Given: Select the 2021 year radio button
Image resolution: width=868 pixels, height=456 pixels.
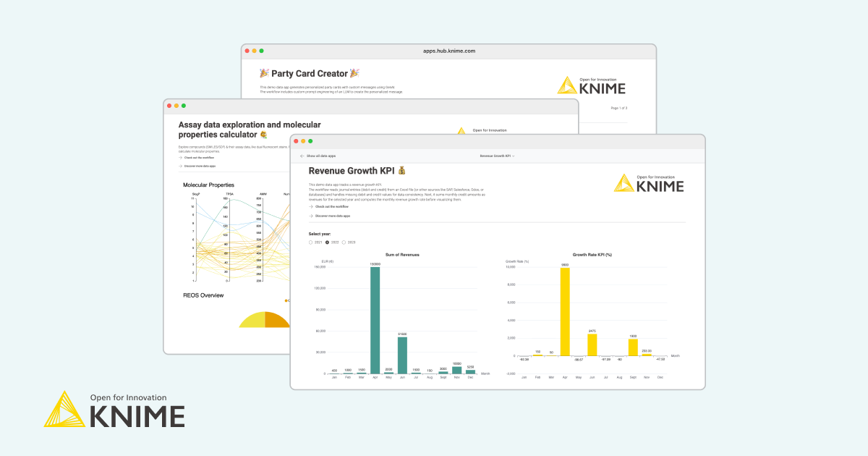Looking at the screenshot, I should point(311,241).
